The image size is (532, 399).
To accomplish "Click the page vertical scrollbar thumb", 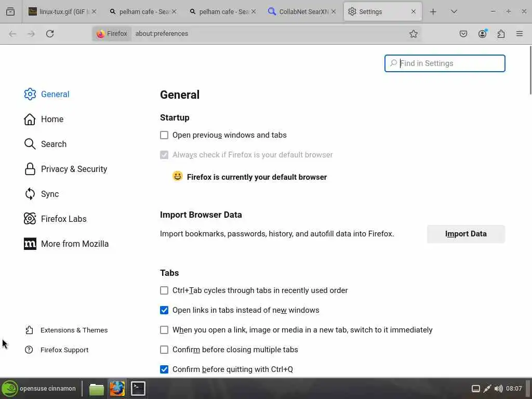I will pyautogui.click(x=530, y=70).
